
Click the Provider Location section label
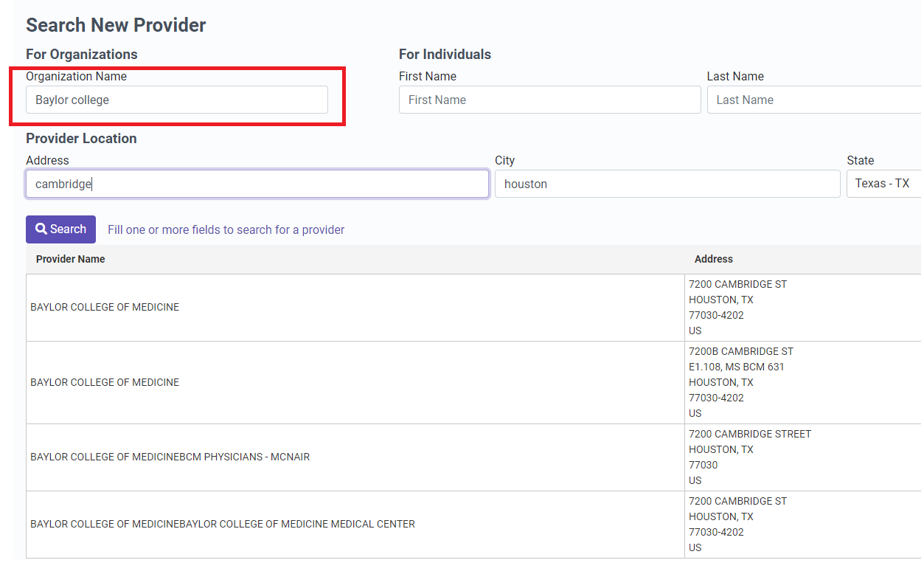coord(81,138)
